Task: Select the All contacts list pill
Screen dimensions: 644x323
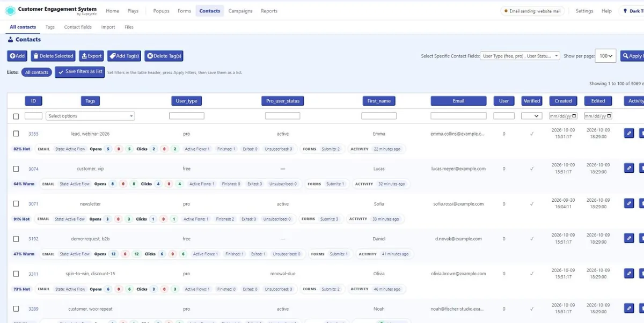Action: 36,72
